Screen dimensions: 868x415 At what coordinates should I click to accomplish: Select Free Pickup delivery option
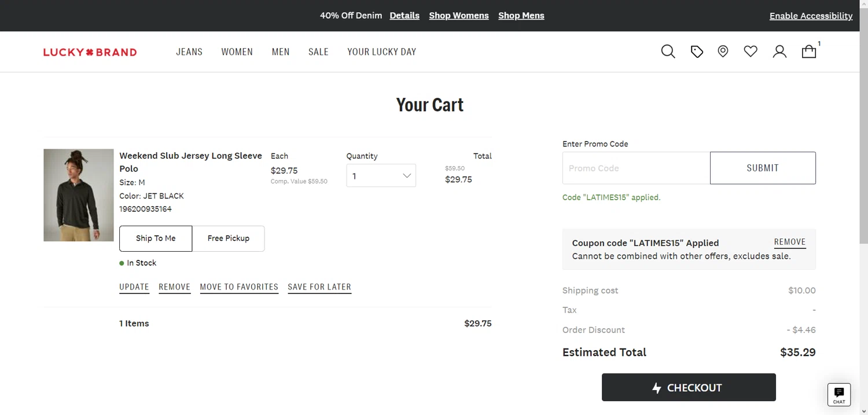[229, 238]
